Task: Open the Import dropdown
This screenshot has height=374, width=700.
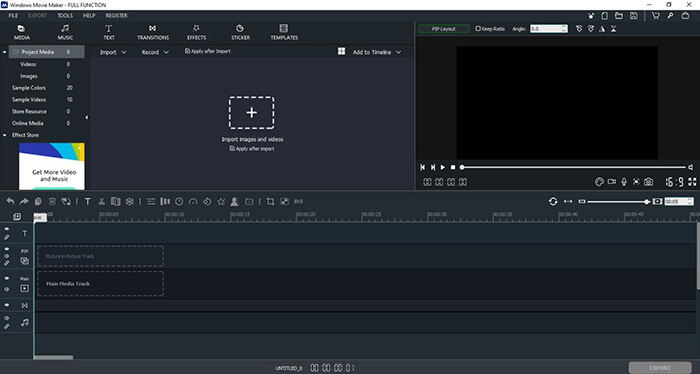Action: (113, 52)
